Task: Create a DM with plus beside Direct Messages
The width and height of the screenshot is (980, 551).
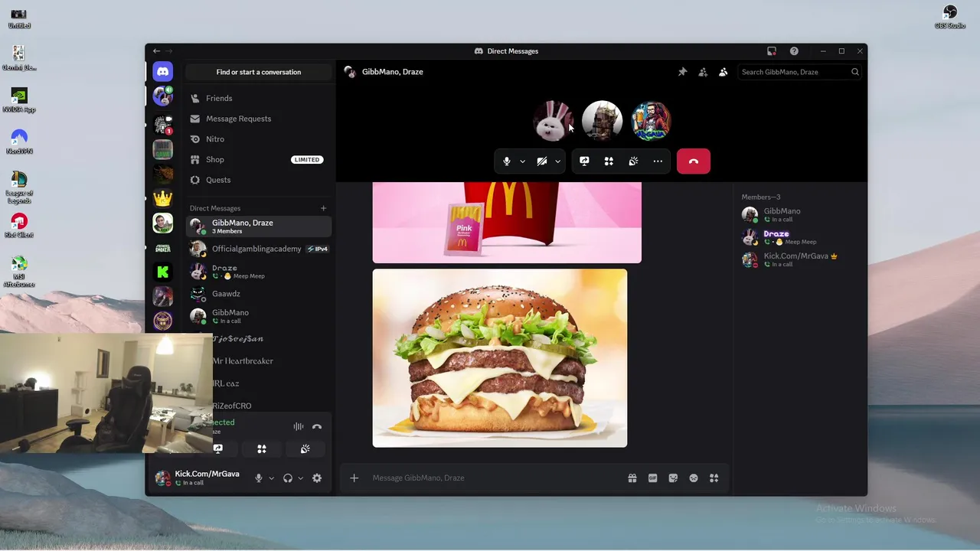Action: [323, 208]
